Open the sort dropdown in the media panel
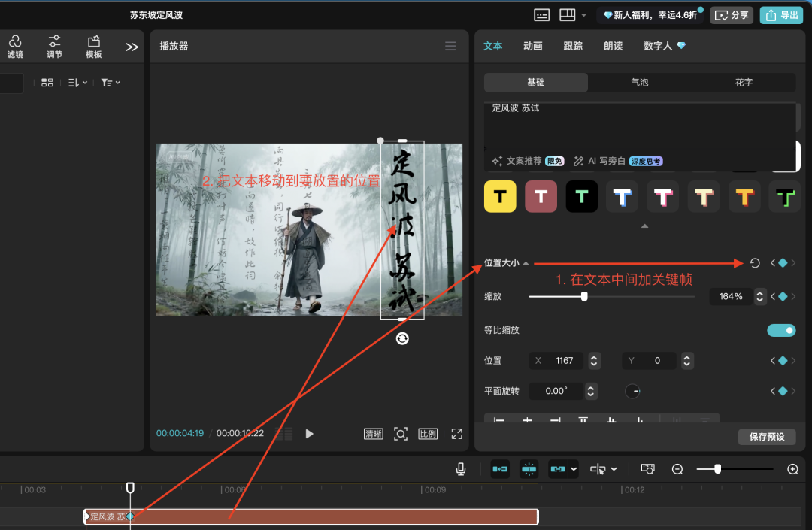 point(77,82)
